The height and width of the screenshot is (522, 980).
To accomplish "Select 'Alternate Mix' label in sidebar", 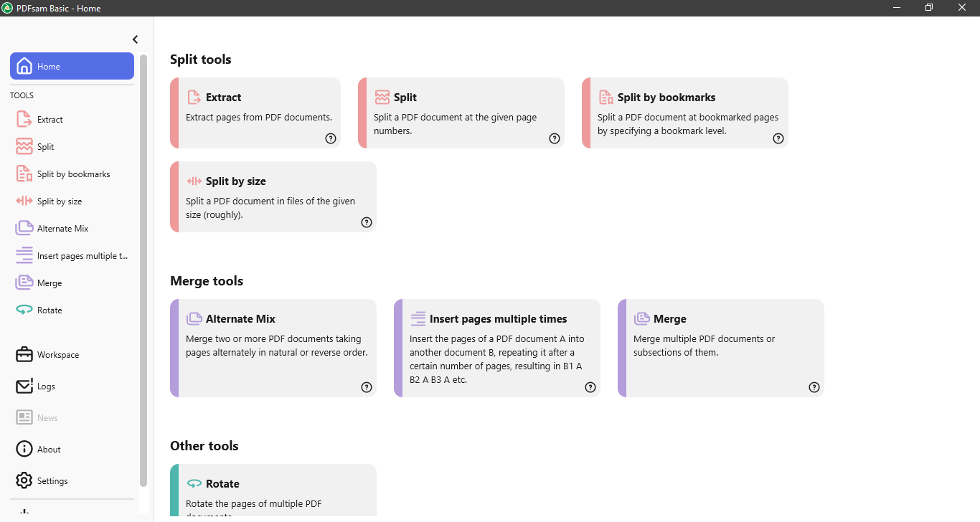I will tap(63, 229).
